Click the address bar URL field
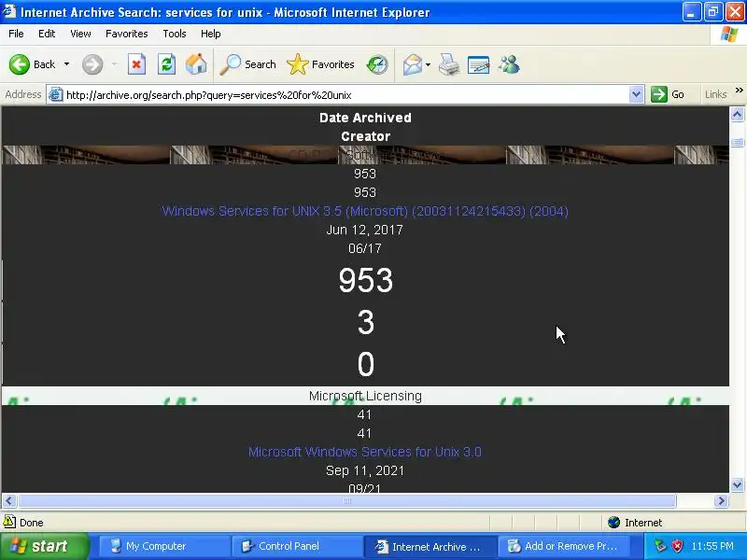The height and width of the screenshot is (560, 747). pyautogui.click(x=345, y=95)
